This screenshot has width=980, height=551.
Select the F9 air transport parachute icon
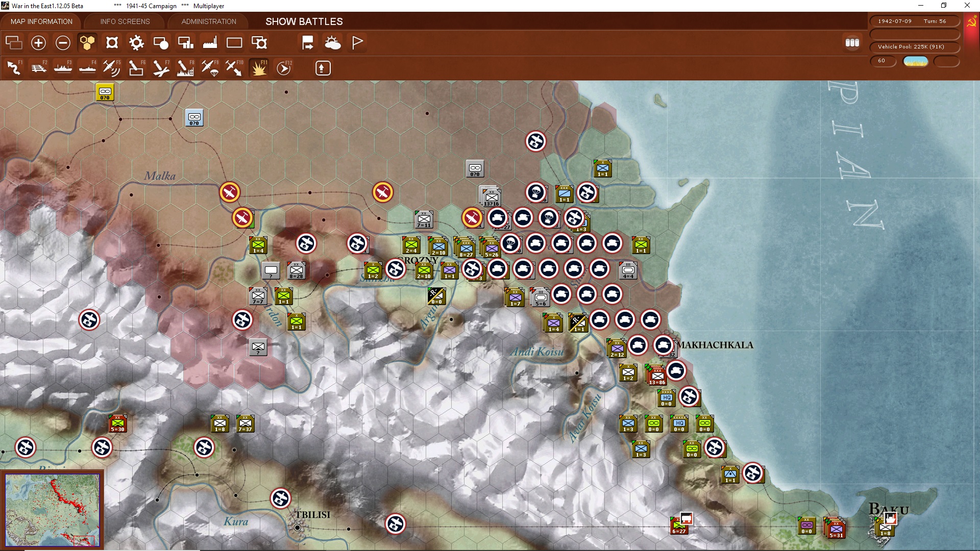(210, 68)
